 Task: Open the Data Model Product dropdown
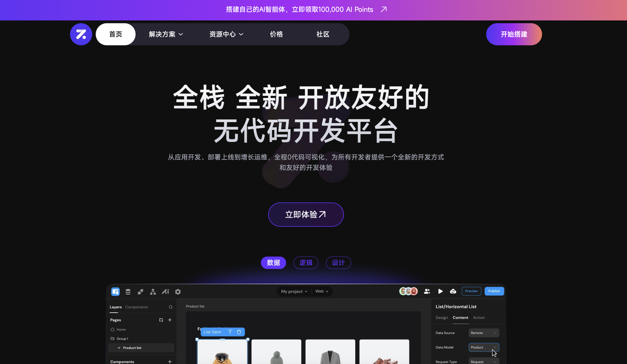click(484, 347)
